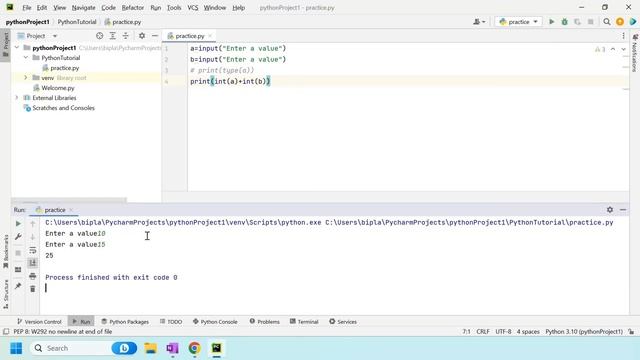The image size is (640, 360).
Task: Select Scratches and Consoles
Action: click(x=63, y=108)
